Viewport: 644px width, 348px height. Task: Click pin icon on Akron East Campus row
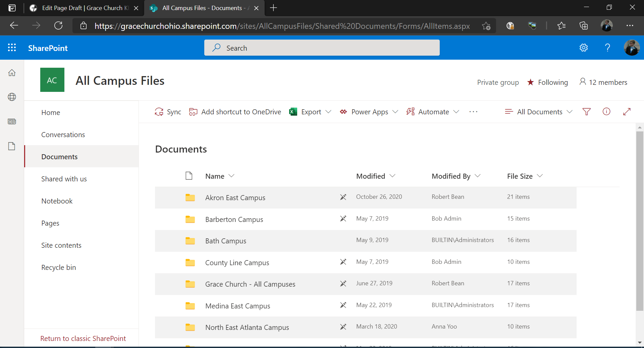[343, 197]
